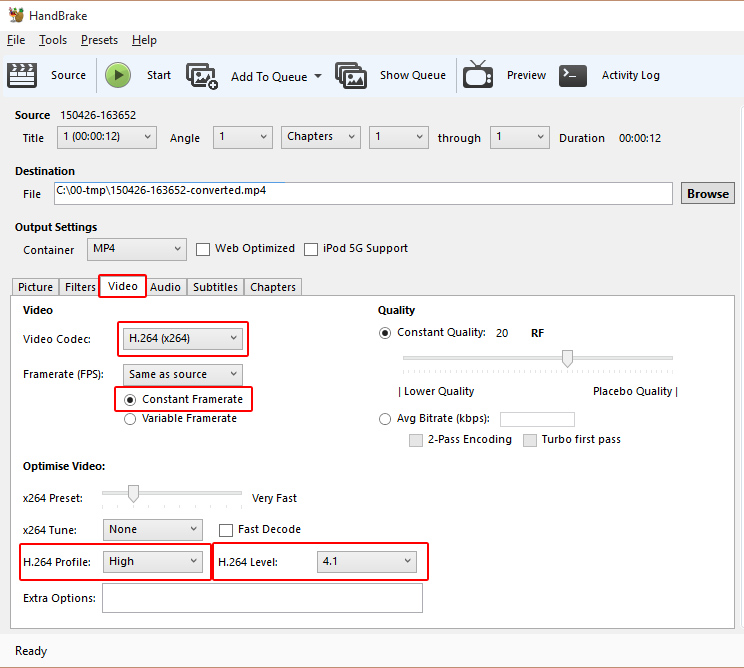The height and width of the screenshot is (668, 744).
Task: Switch to the Audio tab
Action: (x=165, y=287)
